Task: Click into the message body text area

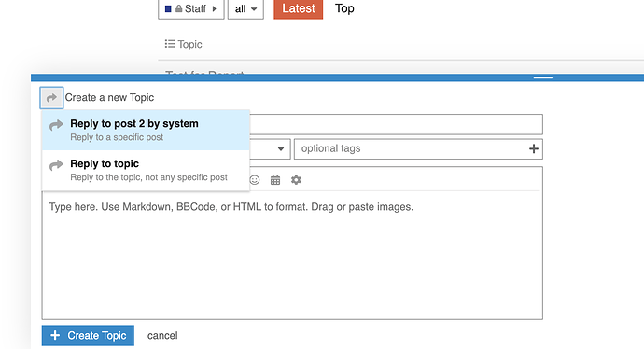Action: [x=292, y=255]
